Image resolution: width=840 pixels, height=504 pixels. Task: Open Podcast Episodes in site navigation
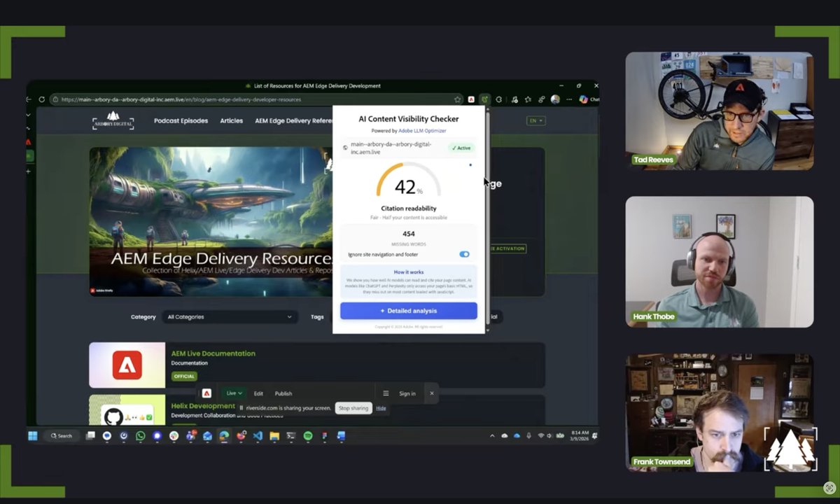(x=181, y=120)
